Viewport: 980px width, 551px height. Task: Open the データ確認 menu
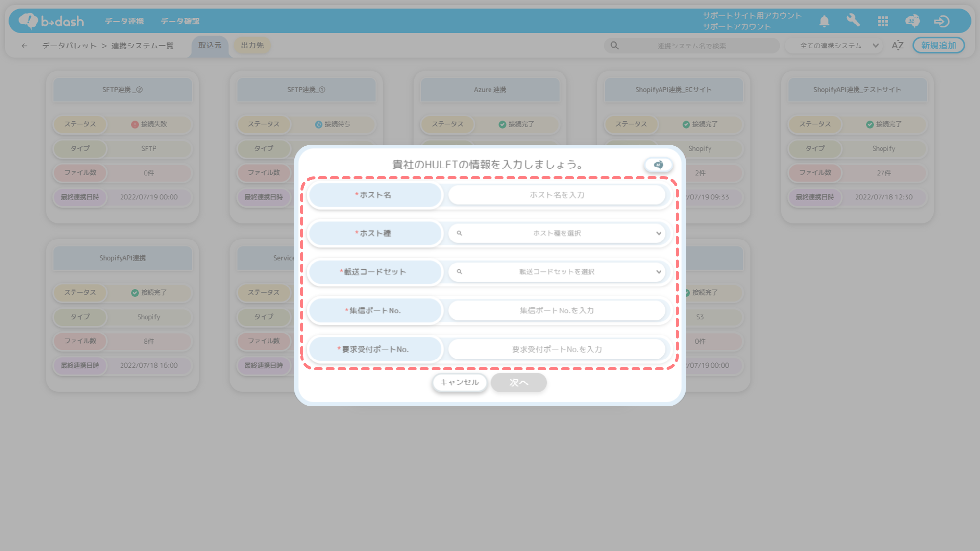tap(180, 21)
